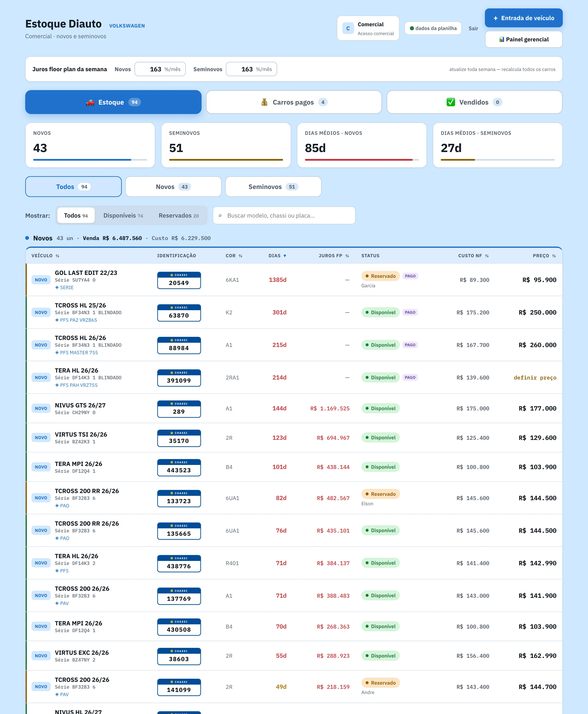Click the "PAV" tag on the chassi 137769 row
This screenshot has height=714, width=588.
pyautogui.click(x=62, y=603)
